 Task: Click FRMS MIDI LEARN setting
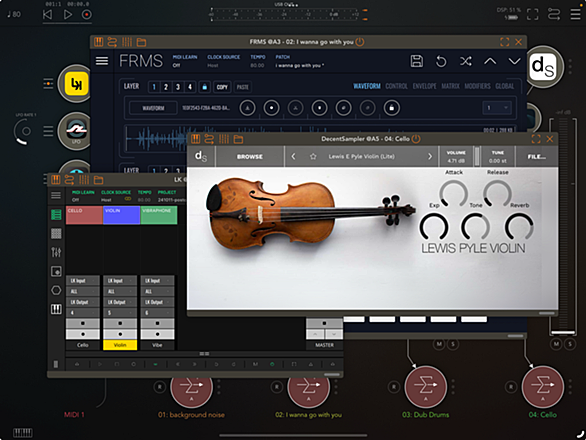[185, 61]
